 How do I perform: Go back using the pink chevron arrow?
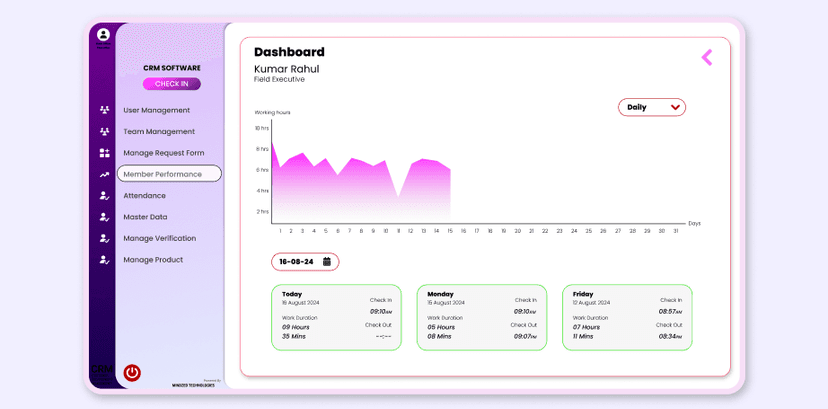click(x=707, y=57)
